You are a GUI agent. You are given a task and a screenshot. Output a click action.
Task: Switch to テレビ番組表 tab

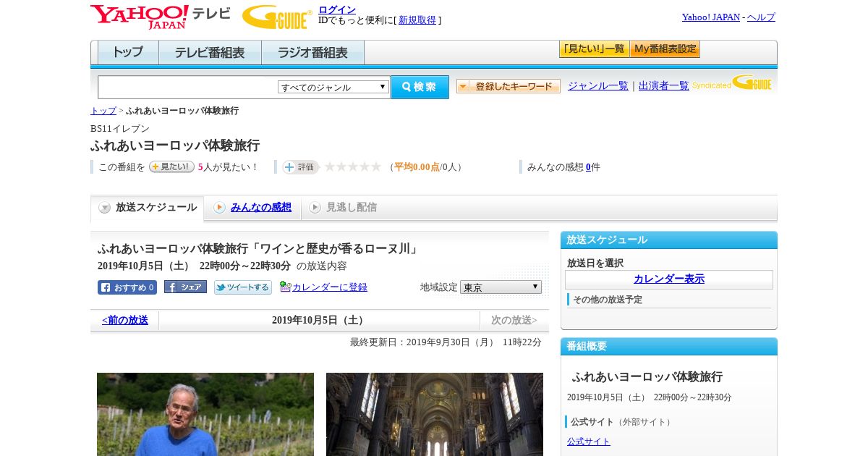click(x=210, y=53)
